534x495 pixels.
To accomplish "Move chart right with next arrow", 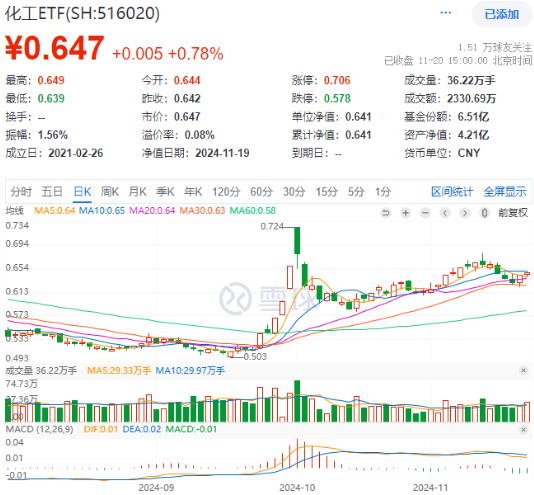I will pos(464,213).
